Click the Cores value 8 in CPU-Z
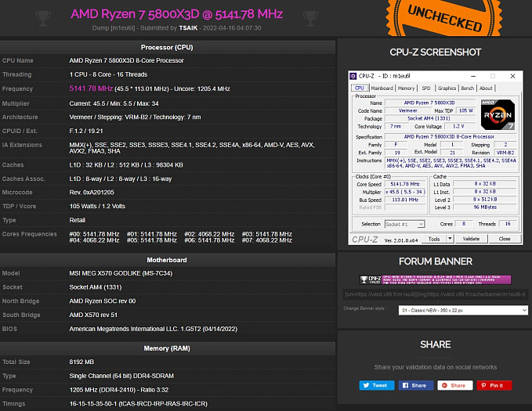This screenshot has height=411, width=532. pos(464,224)
